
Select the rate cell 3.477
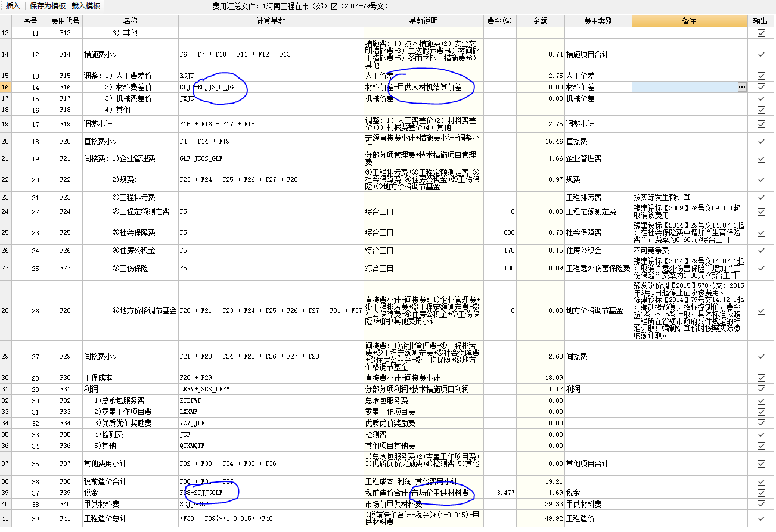point(499,493)
